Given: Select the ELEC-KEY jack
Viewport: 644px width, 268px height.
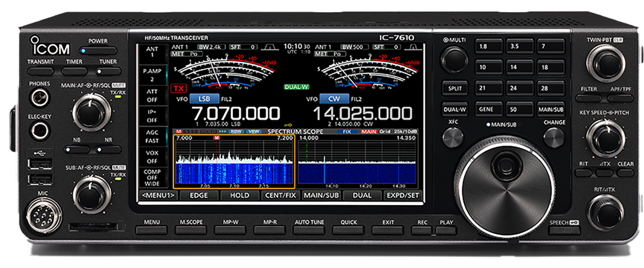Looking at the screenshot, I should (39, 130).
